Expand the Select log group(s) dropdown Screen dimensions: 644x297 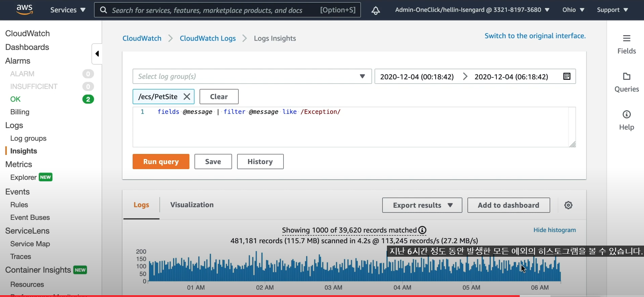pos(252,76)
